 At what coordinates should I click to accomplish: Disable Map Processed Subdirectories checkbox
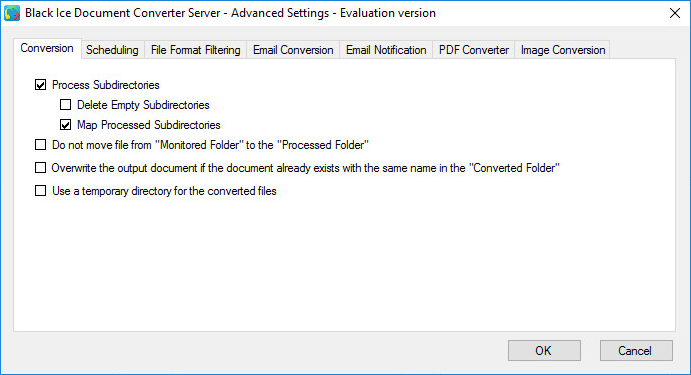[65, 125]
